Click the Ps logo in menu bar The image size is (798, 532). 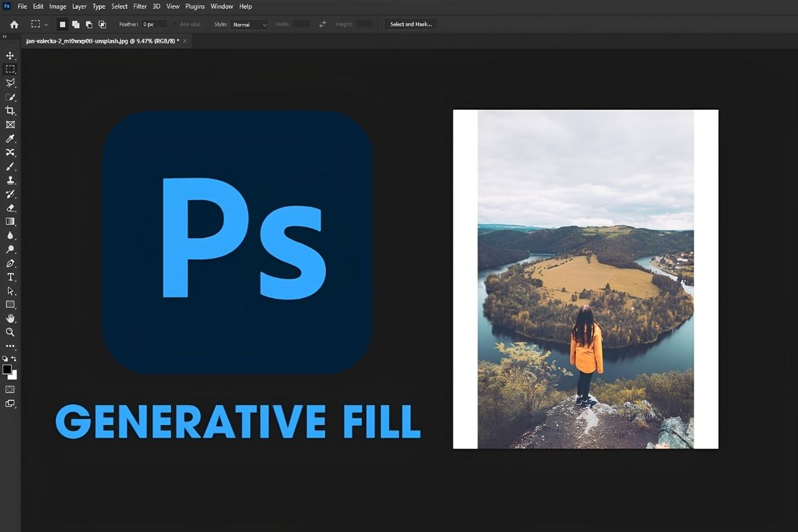tap(7, 6)
